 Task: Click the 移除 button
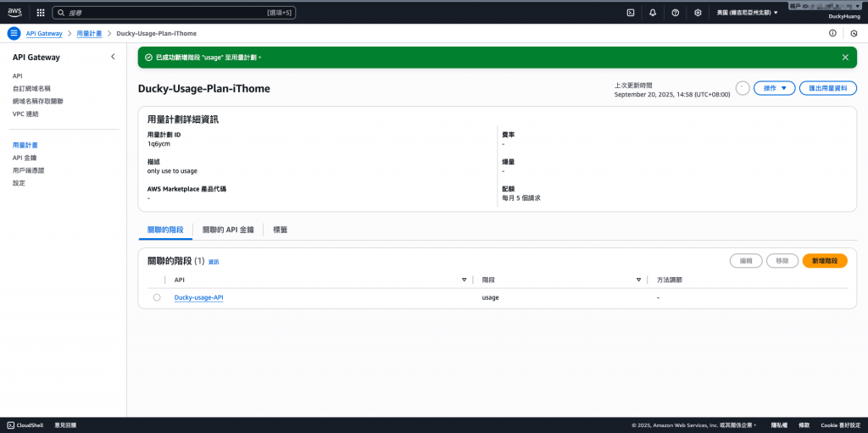click(x=782, y=261)
